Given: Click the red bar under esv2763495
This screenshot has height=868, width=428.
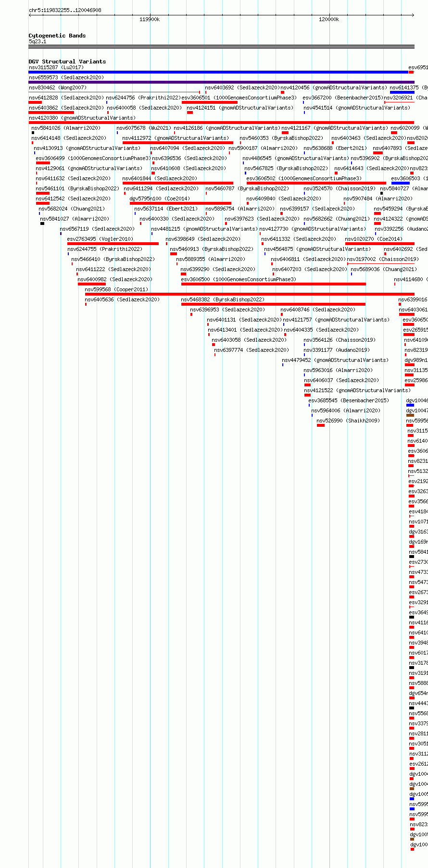Looking at the screenshot, I should (113, 244).
